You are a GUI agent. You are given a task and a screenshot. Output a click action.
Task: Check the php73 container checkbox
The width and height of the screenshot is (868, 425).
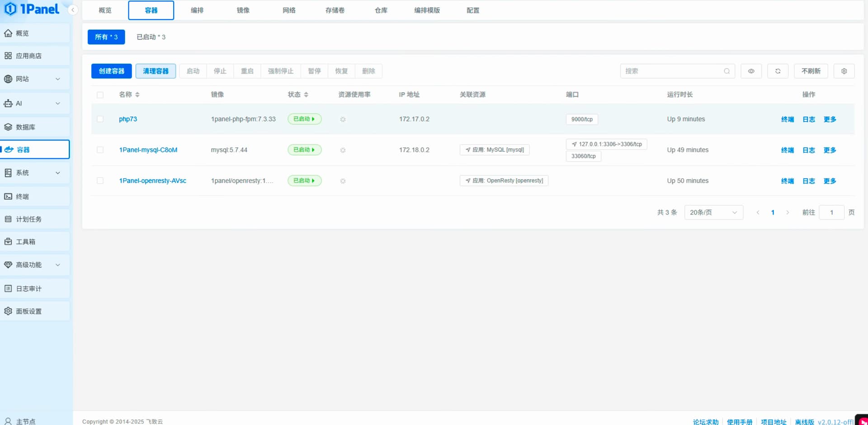(x=100, y=119)
